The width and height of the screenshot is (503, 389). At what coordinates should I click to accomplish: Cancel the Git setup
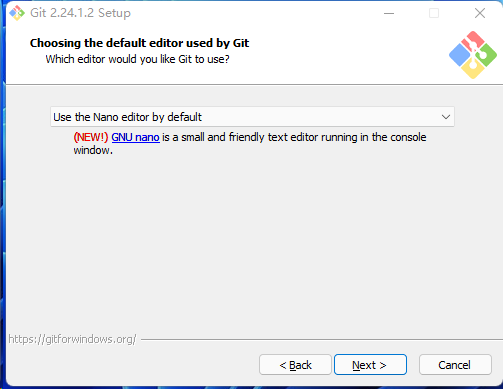click(x=455, y=365)
